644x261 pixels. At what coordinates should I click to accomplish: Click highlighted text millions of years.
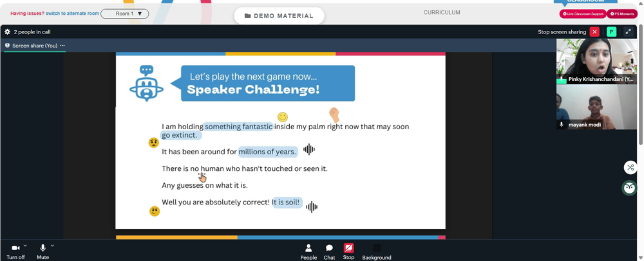pos(268,152)
